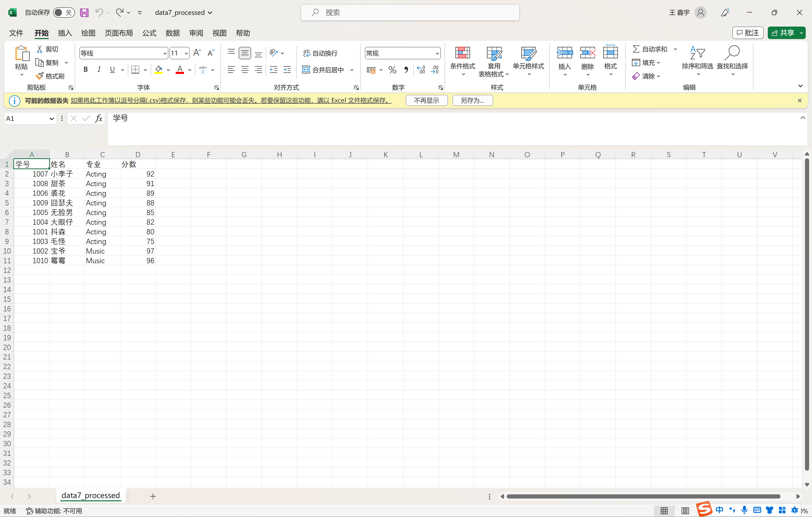Switch to the 插入 (Insert) tab
812x517 pixels.
pyautogui.click(x=65, y=33)
